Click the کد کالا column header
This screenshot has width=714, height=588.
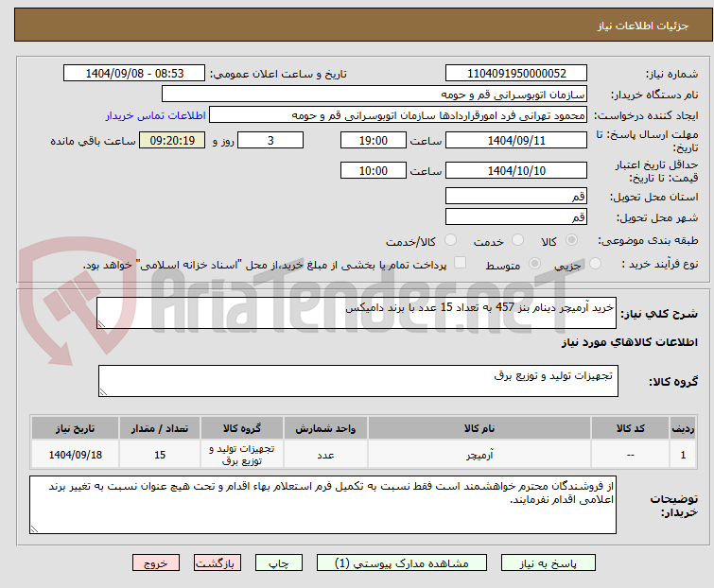pos(630,428)
